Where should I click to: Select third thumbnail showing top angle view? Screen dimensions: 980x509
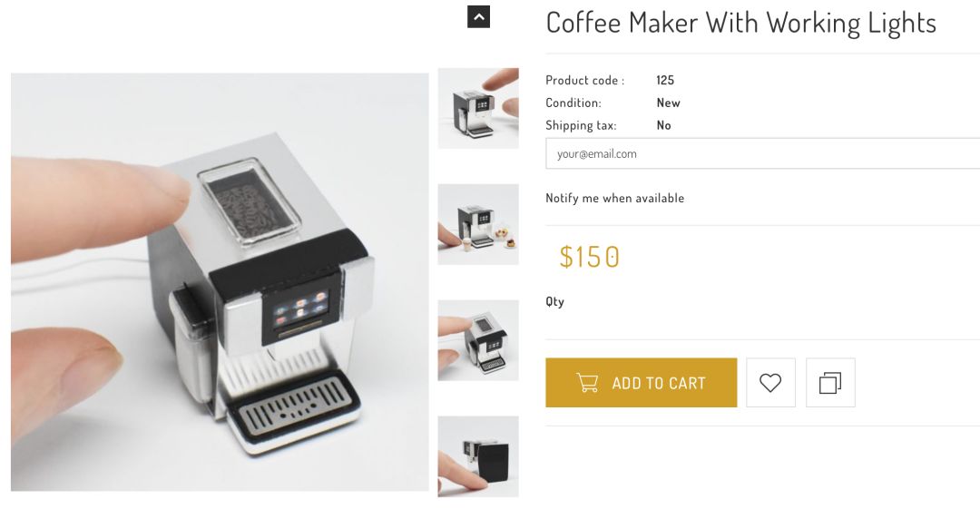(x=478, y=340)
